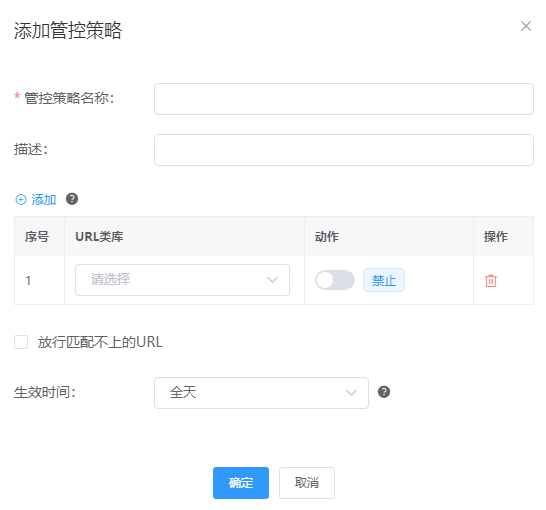Expand the 生效时间 全天 dropdown
Image resolution: width=546 pixels, height=510 pixels.
pyautogui.click(x=261, y=393)
